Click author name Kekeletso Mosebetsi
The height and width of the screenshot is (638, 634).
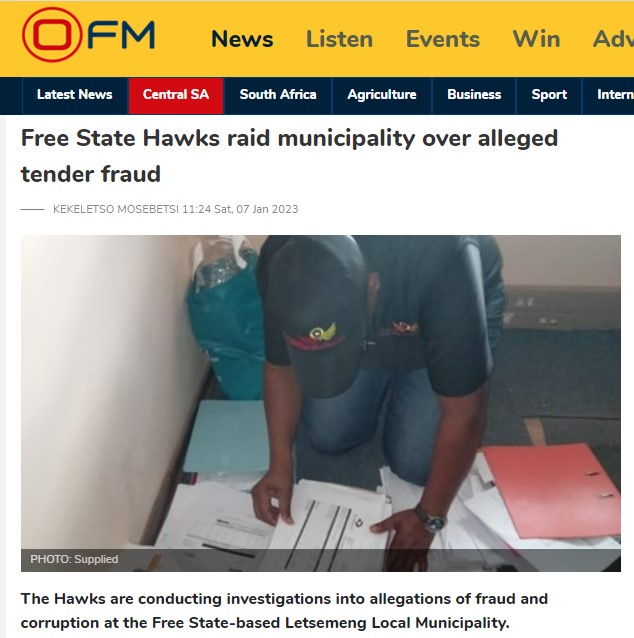[116, 209]
